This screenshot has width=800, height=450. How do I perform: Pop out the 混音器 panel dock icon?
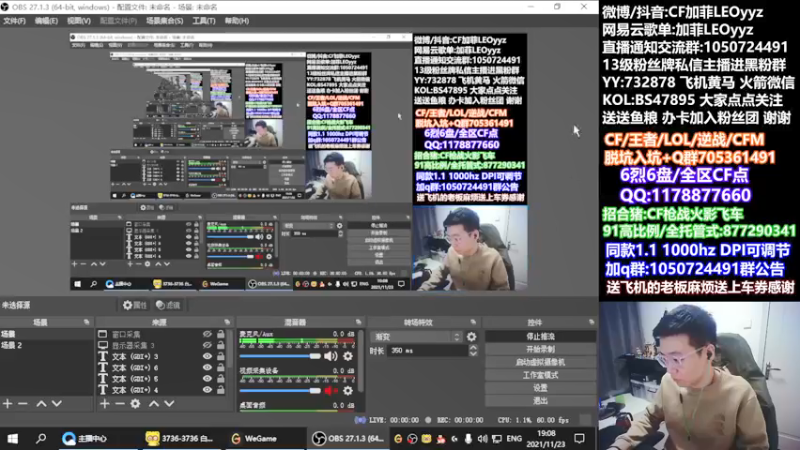pyautogui.click(x=358, y=322)
